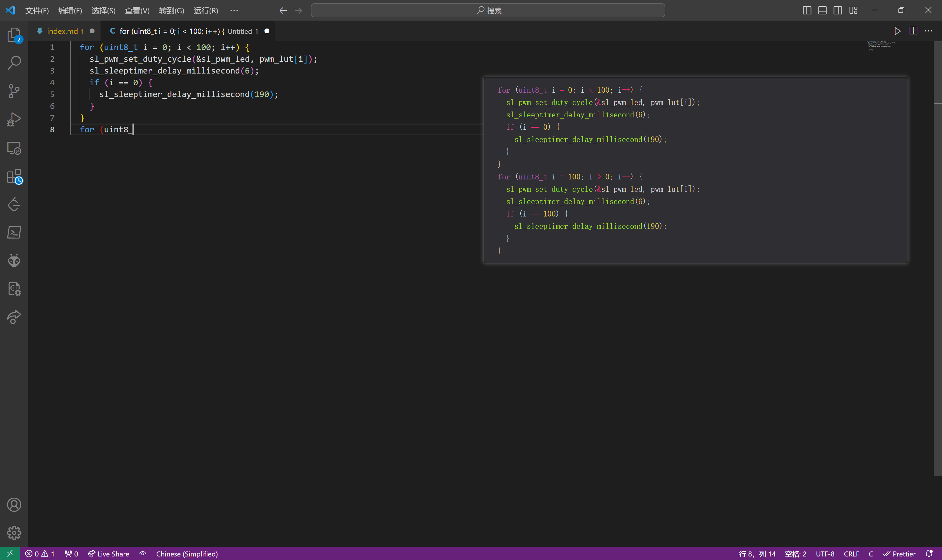
Task: Open the notifications bell in status bar
Action: (929, 554)
